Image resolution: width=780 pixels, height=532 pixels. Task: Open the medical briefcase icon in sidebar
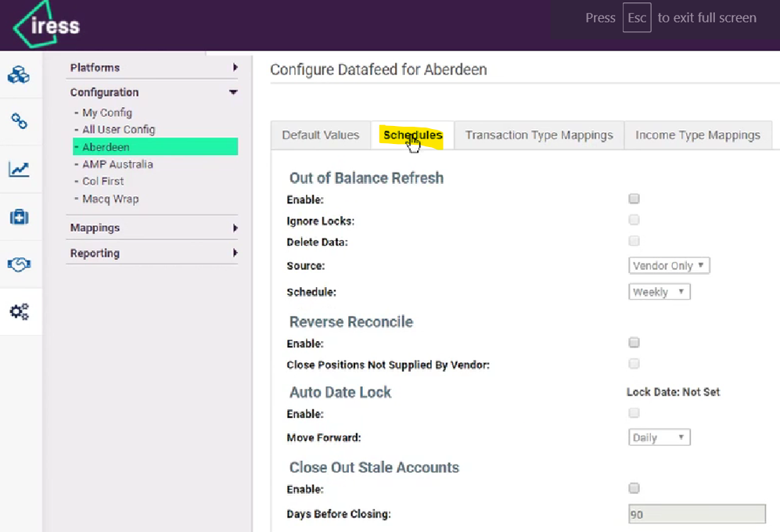coord(19,217)
